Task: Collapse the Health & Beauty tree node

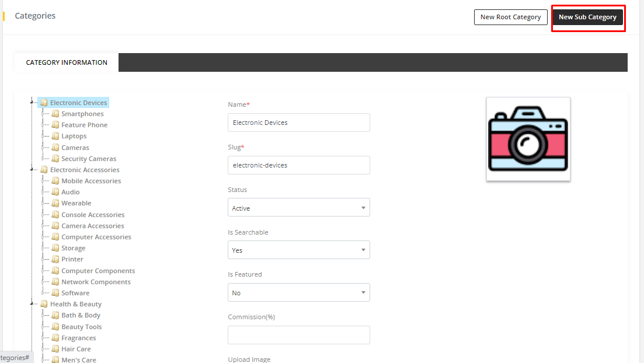Action: (x=32, y=304)
